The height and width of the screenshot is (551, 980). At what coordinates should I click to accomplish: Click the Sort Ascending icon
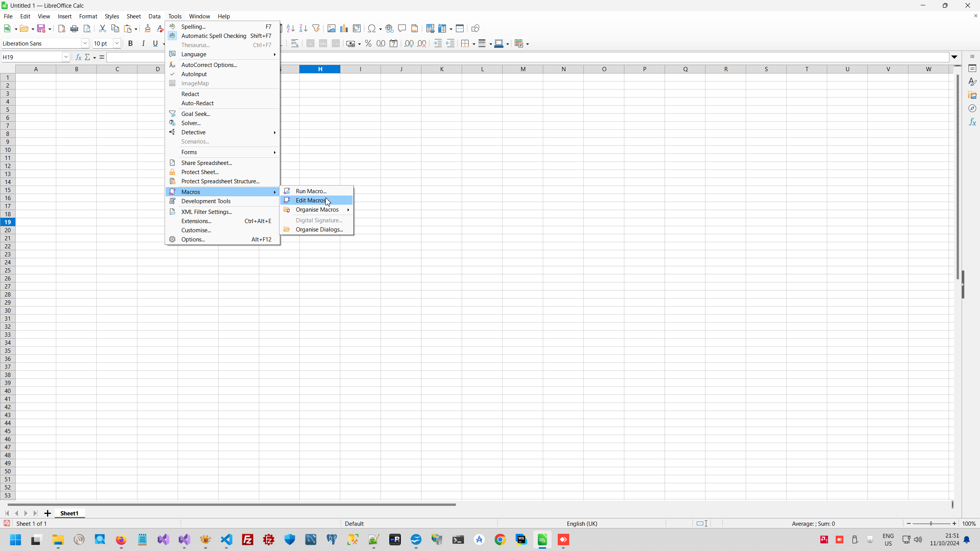coord(291,28)
